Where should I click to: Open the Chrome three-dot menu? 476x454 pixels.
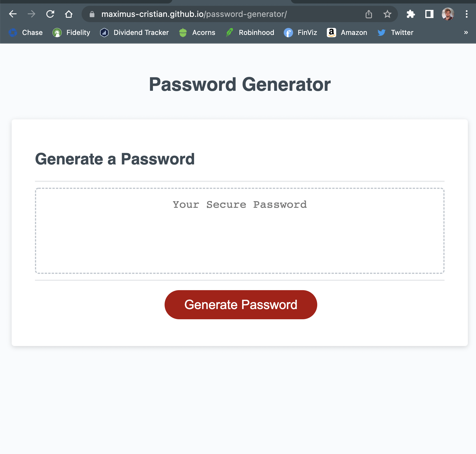click(x=466, y=14)
